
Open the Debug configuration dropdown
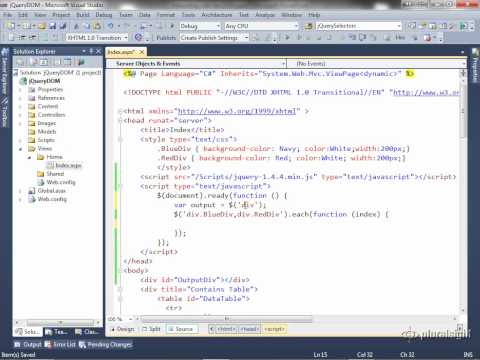tap(200, 26)
